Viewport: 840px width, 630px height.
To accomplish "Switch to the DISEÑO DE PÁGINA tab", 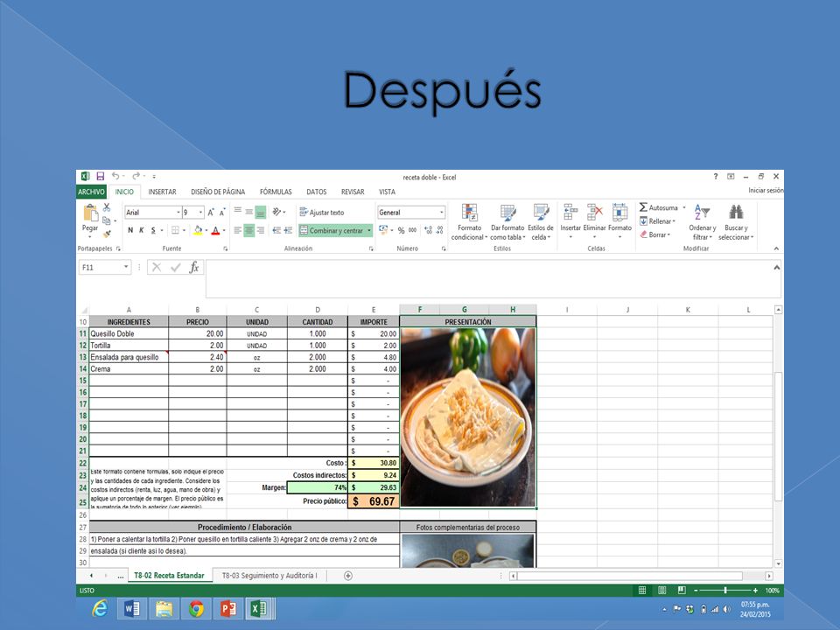I will (218, 192).
